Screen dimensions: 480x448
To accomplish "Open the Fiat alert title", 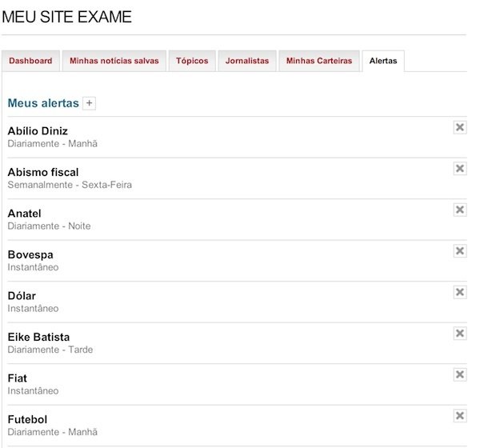I will pos(18,378).
